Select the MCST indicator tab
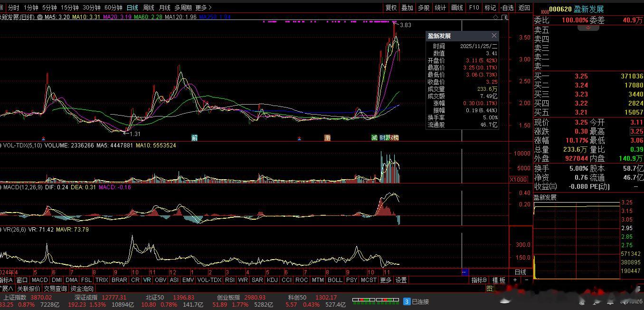This screenshot has width=644, height=310. coord(369,280)
